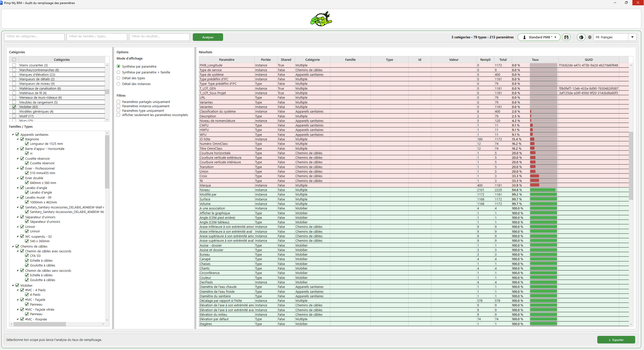This screenshot has width=644, height=350.
Task: Collapse the Appareils sanitaires tree node
Action: (x=13, y=134)
